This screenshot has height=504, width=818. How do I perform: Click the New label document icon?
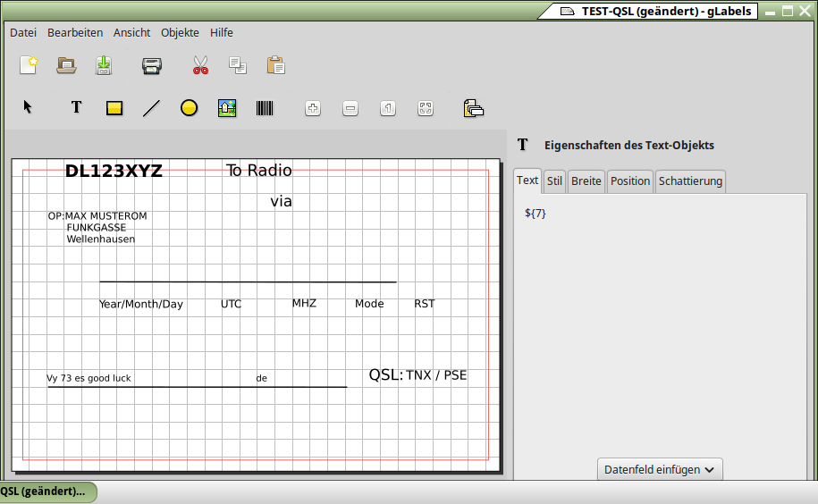coord(29,65)
